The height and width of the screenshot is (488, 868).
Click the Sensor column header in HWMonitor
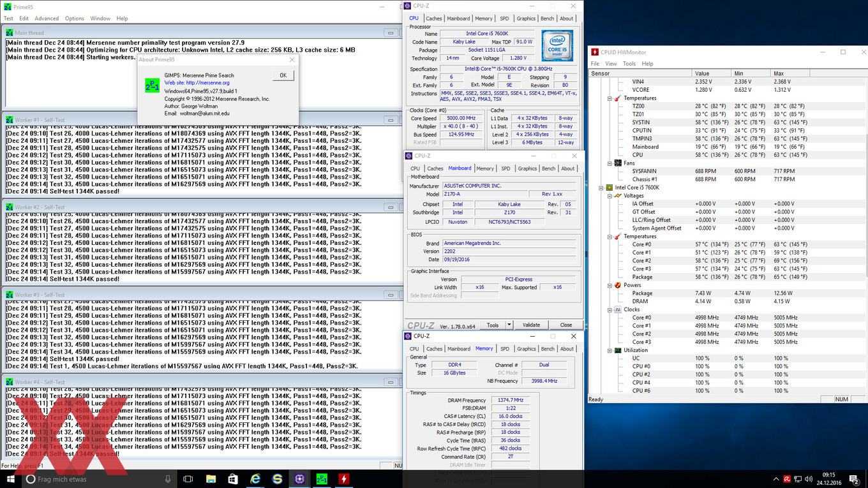click(640, 73)
